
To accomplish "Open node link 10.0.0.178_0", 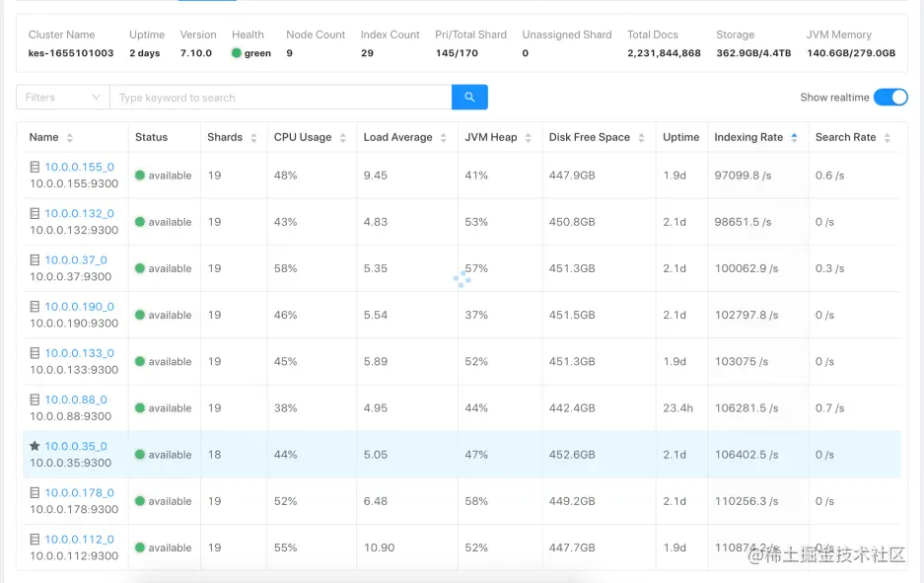I will (80, 493).
